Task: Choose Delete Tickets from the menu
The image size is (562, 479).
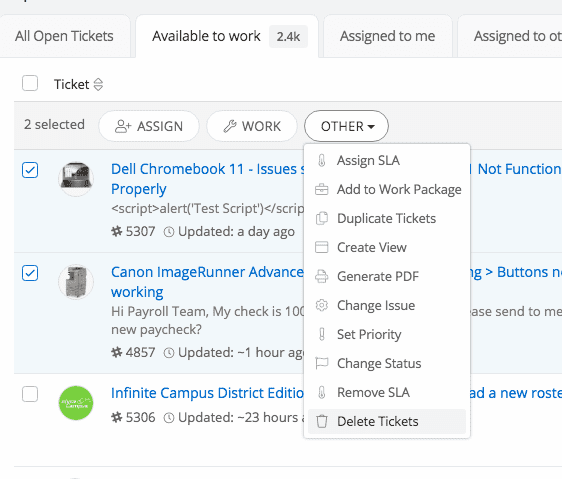Action: point(387,422)
